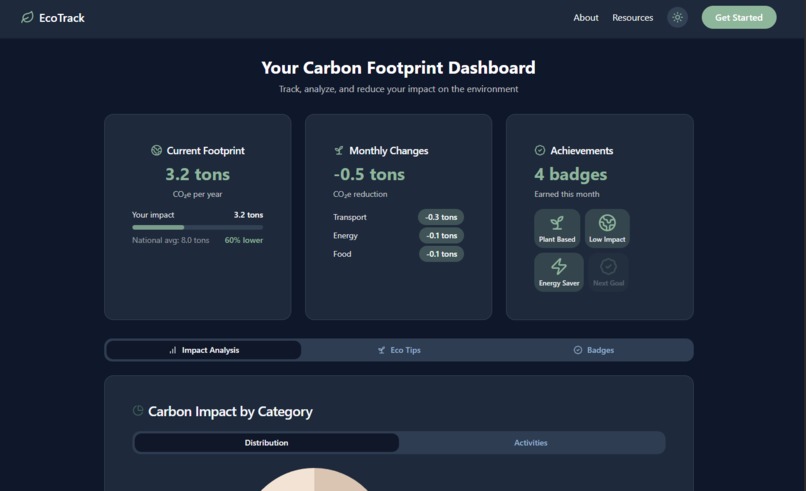Open the Resources link
The width and height of the screenshot is (806, 491).
(632, 17)
